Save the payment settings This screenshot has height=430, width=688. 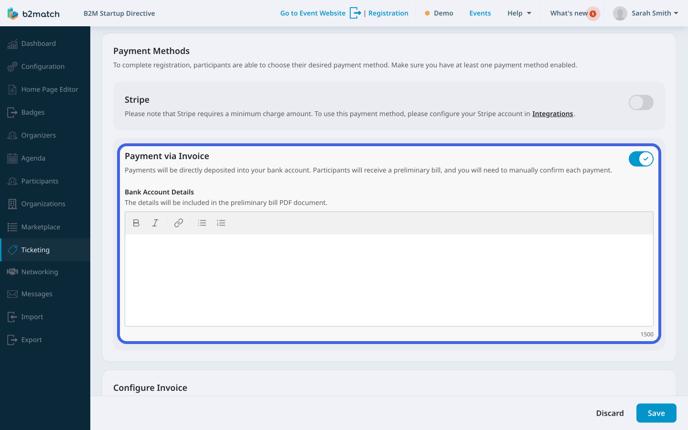656,413
